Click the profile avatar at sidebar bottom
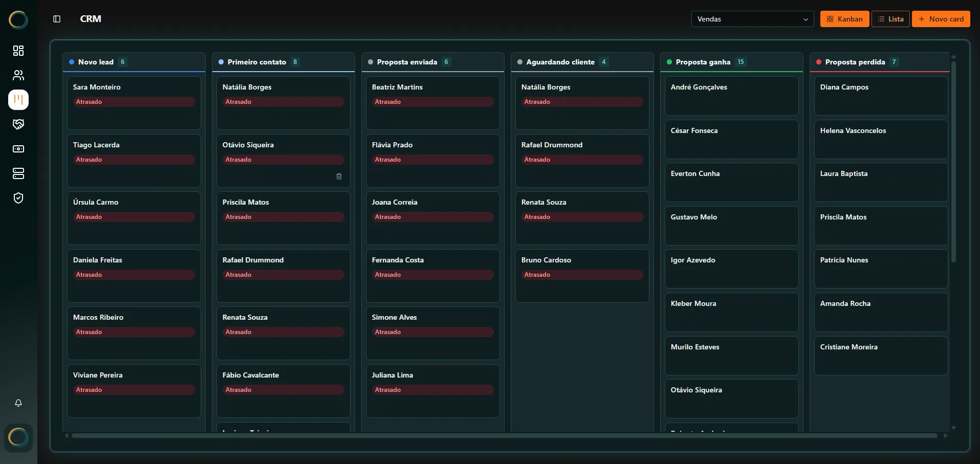The image size is (980, 464). (18, 437)
